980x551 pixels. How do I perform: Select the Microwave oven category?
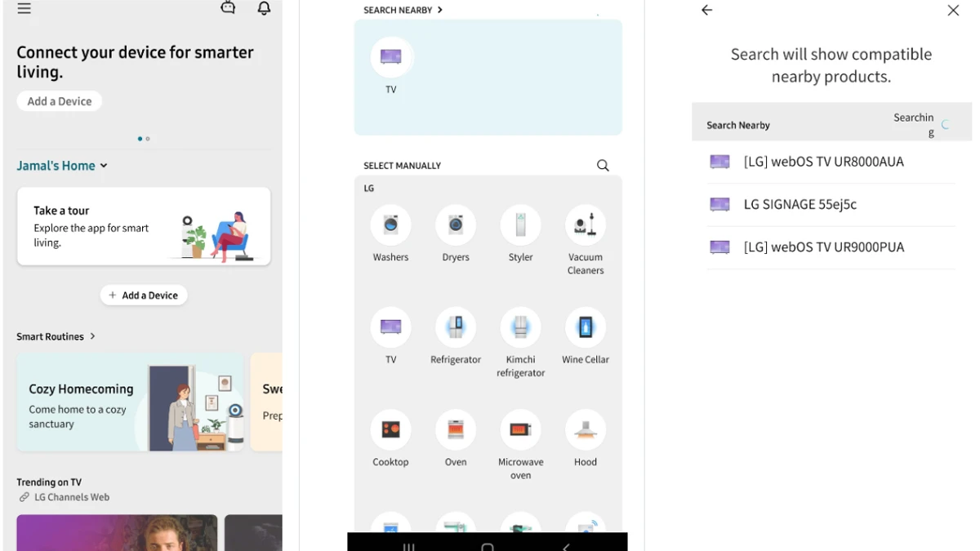click(521, 446)
